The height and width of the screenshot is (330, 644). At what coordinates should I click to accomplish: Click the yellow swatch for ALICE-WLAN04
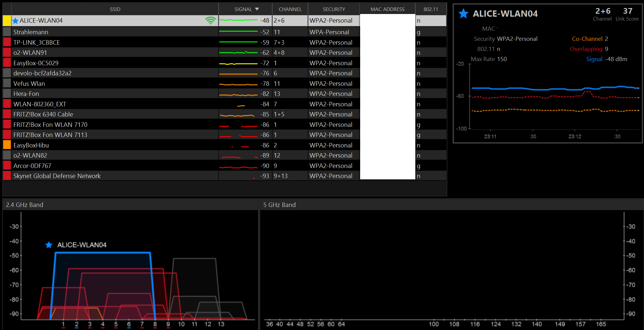(x=7, y=21)
